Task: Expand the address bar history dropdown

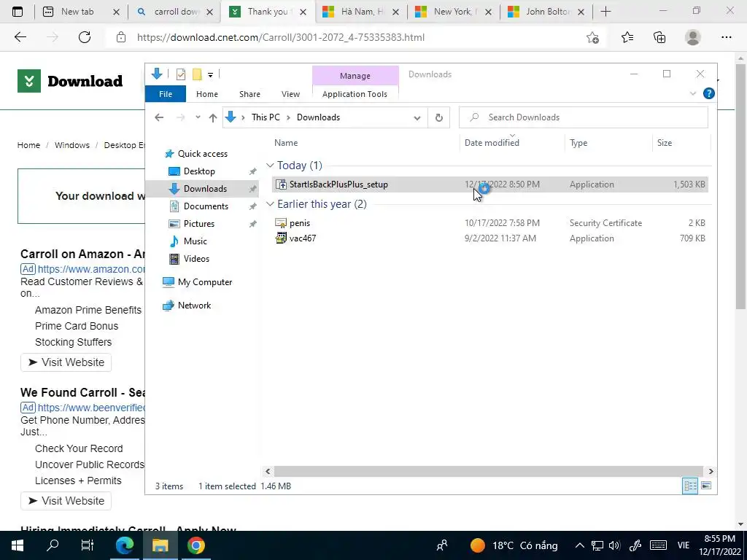Action: 417,117
